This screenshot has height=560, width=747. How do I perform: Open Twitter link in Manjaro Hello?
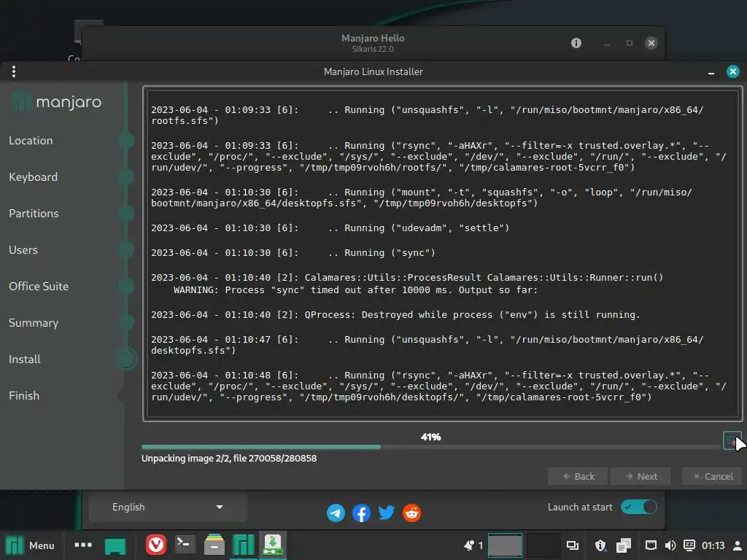(x=387, y=513)
